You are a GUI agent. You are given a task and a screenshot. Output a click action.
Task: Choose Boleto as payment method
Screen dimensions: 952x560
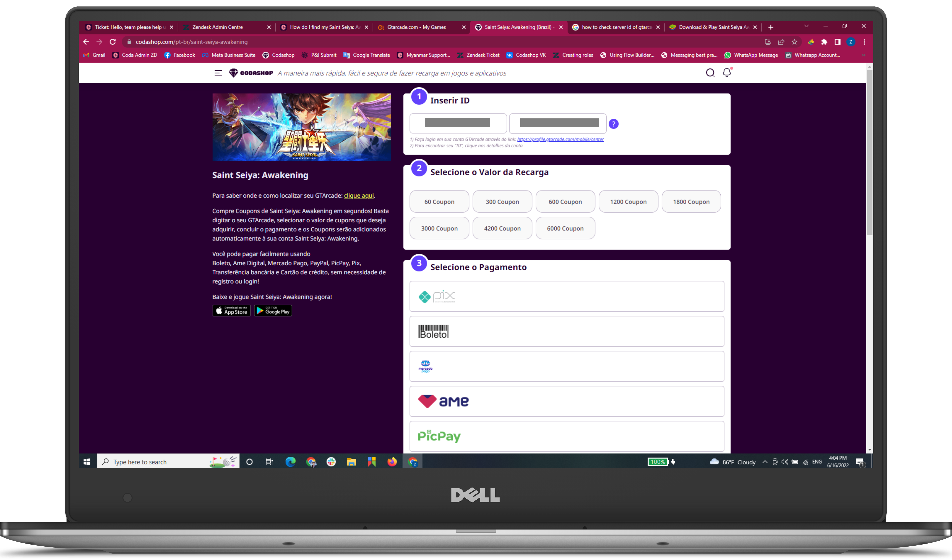click(567, 332)
